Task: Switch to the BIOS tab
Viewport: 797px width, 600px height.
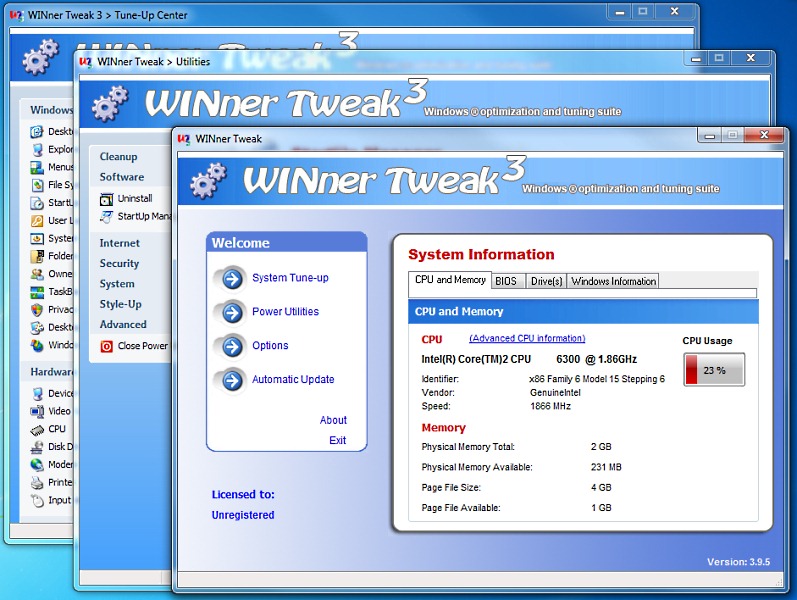Action: point(506,281)
